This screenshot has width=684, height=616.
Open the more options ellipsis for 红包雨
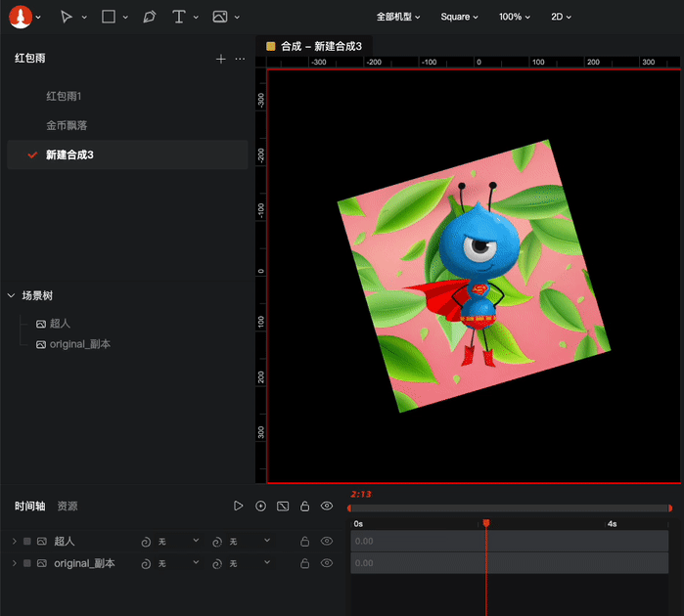click(x=240, y=59)
